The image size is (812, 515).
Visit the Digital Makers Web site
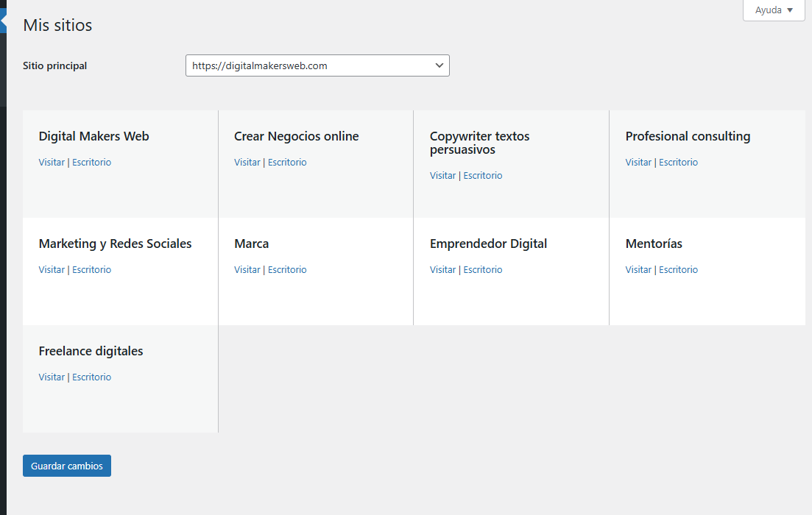[52, 162]
